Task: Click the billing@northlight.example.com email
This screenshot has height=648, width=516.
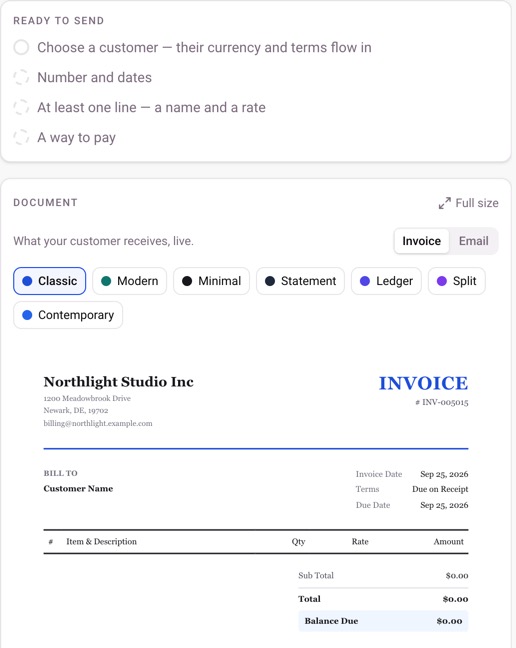Action: (98, 423)
